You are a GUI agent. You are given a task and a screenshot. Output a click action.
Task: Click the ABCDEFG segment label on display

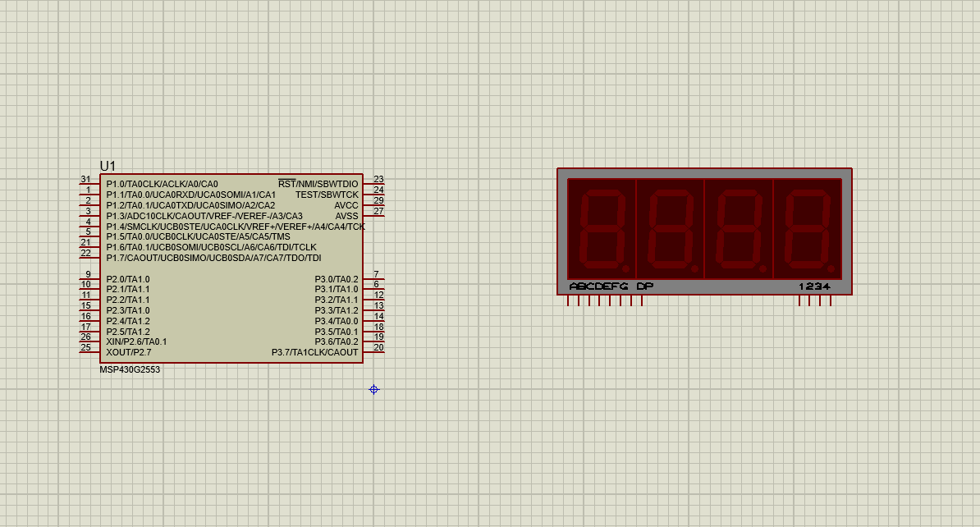[598, 286]
